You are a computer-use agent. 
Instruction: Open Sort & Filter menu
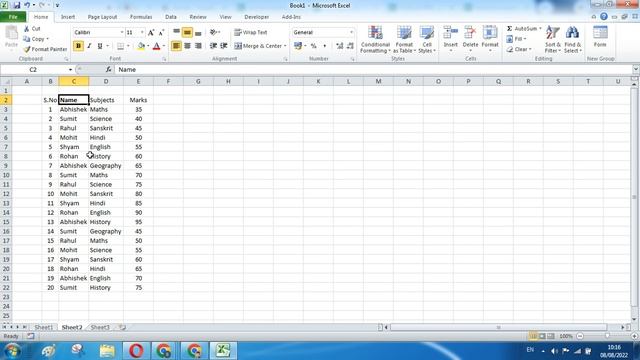[x=553, y=39]
